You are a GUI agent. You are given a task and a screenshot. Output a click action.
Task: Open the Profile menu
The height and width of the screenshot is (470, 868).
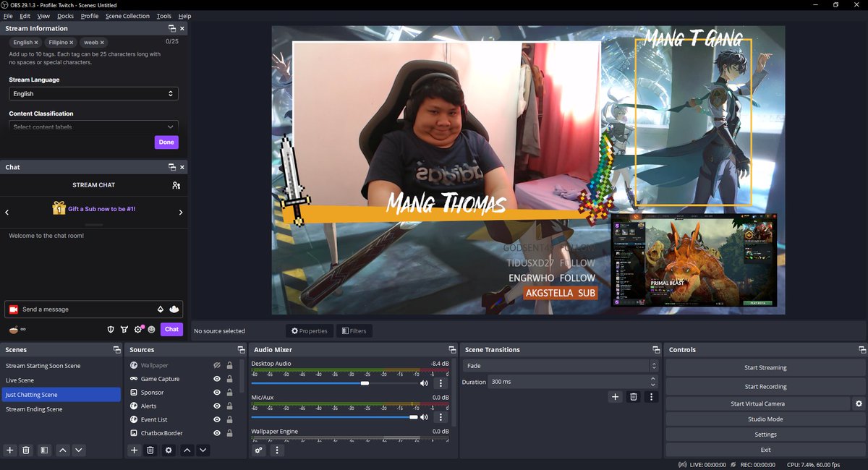(x=90, y=16)
